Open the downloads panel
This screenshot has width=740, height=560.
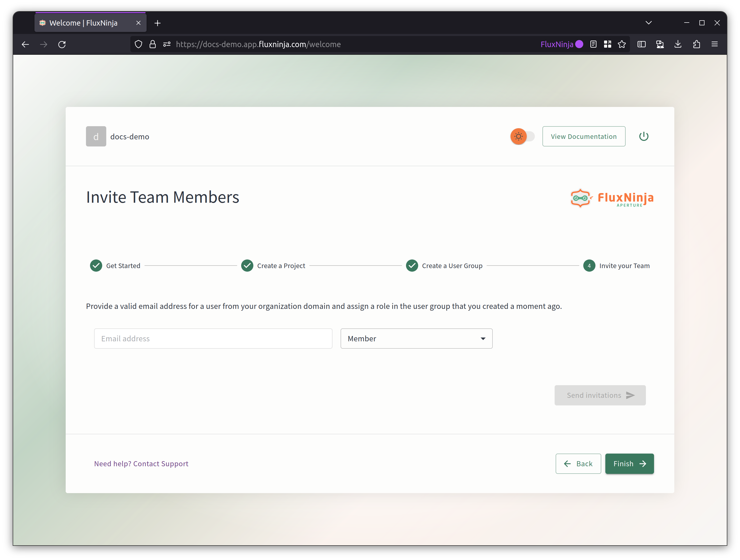pyautogui.click(x=678, y=44)
